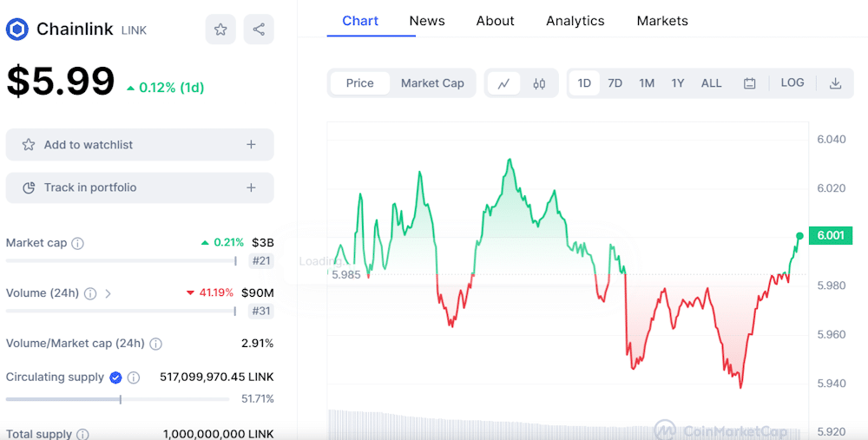Click the 0.21% market cap change
This screenshot has height=440, width=868.
coord(228,242)
